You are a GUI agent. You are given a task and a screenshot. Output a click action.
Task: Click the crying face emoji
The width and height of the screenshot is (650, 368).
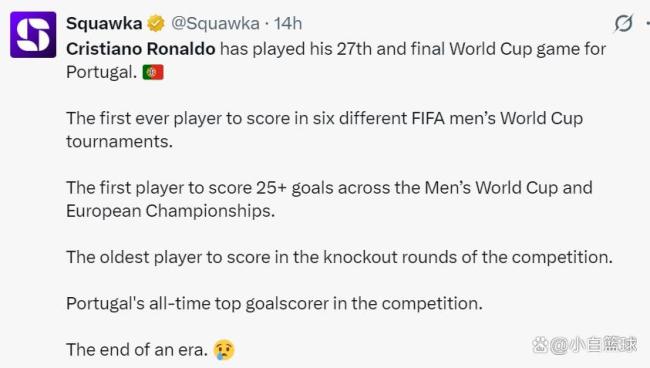(224, 350)
